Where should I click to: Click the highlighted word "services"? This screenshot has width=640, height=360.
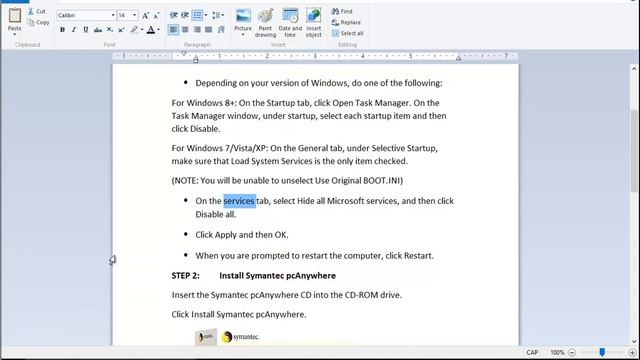click(239, 201)
